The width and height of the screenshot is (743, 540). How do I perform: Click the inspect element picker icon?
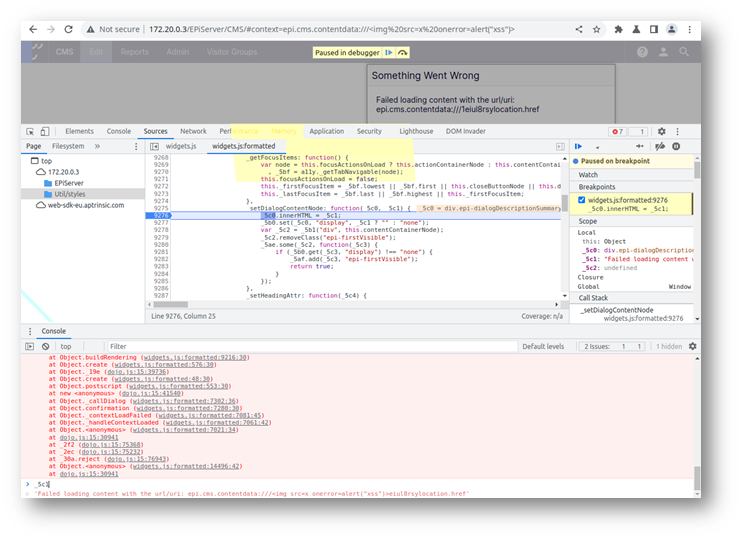30,131
